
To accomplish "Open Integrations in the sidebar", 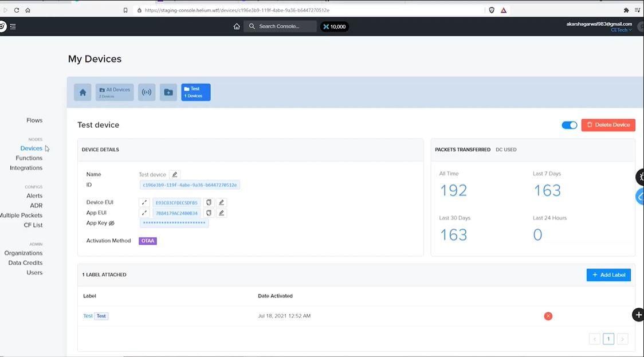I will [26, 168].
